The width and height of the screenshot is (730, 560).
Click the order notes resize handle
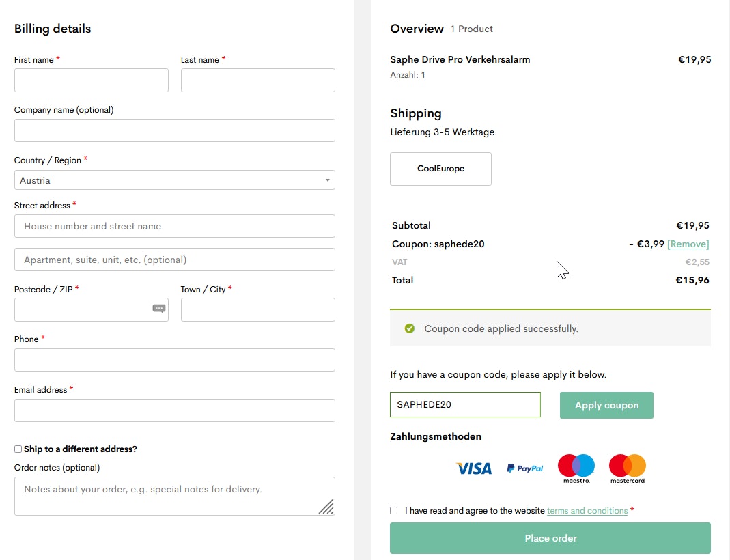click(x=326, y=506)
